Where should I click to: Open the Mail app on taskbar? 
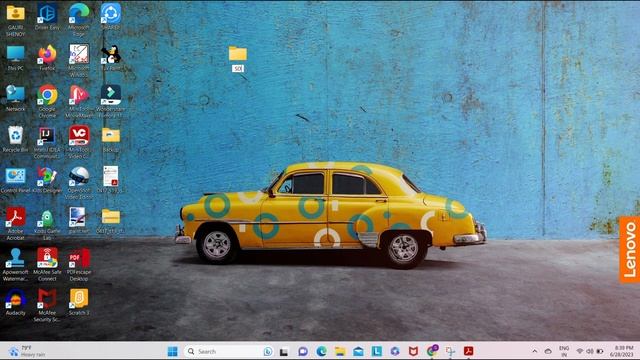tap(358, 351)
